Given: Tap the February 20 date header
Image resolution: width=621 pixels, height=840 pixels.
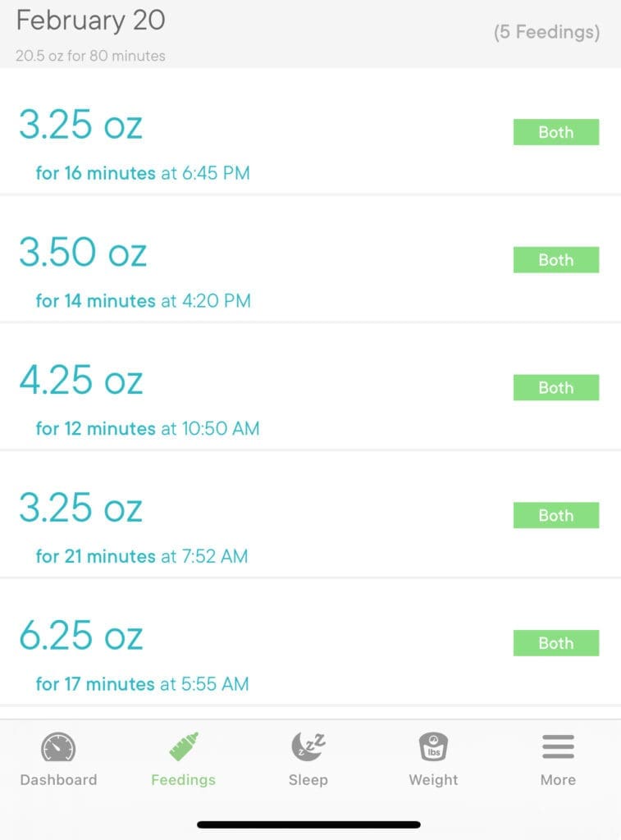Looking at the screenshot, I should coord(90,21).
